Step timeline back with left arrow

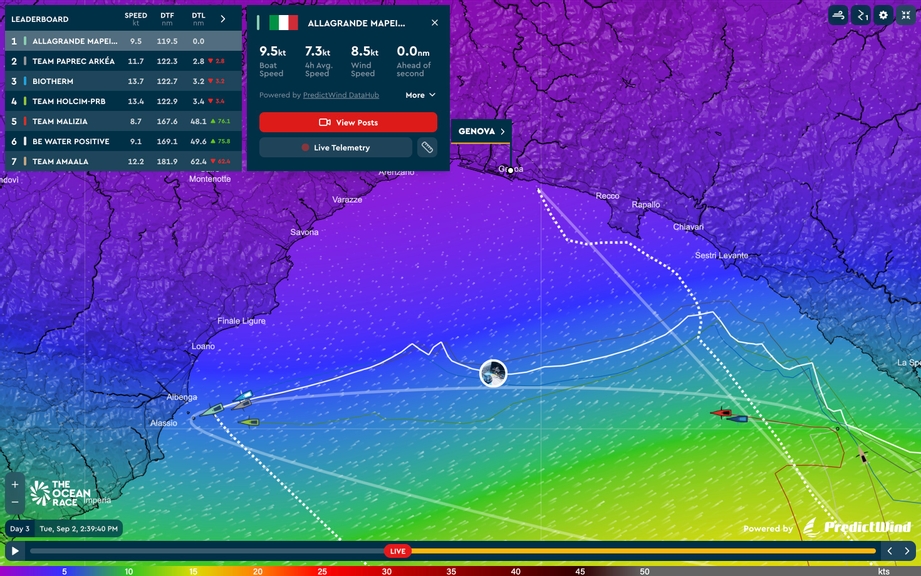(x=890, y=551)
